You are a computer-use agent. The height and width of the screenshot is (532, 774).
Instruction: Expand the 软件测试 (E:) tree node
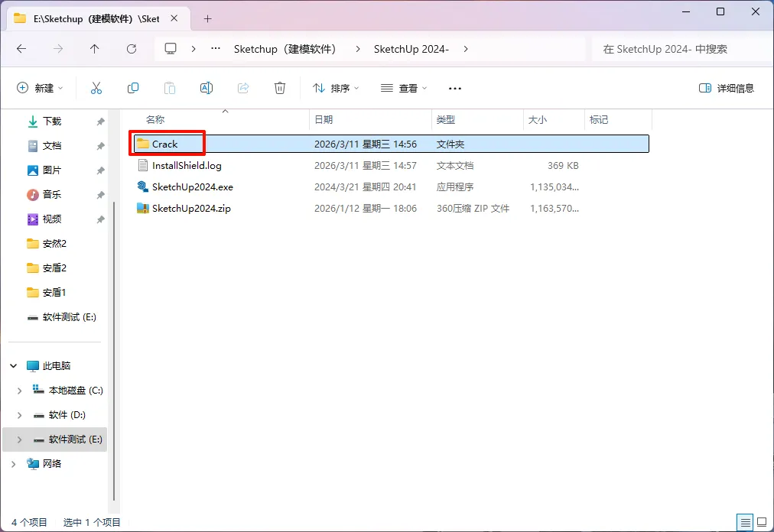(x=19, y=440)
